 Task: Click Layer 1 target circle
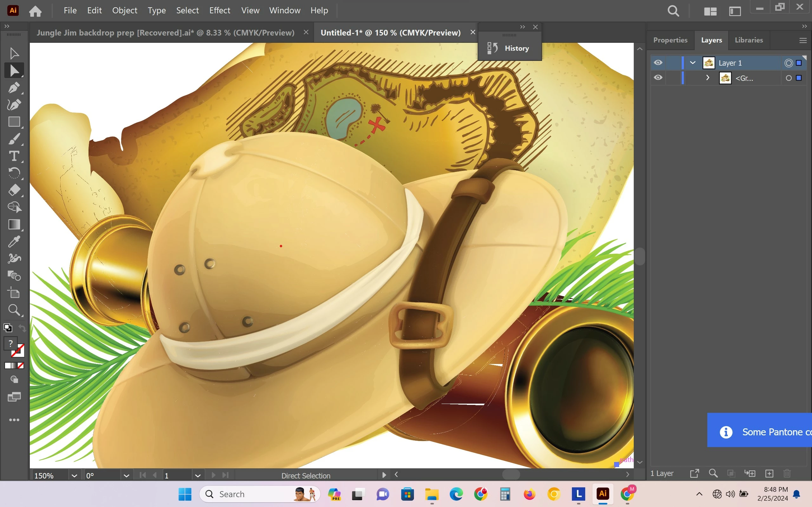click(x=789, y=63)
